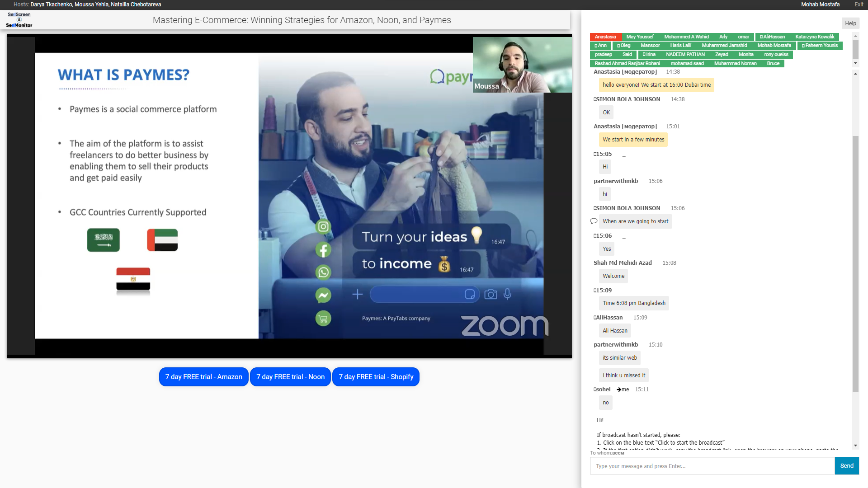The width and height of the screenshot is (868, 488).
Task: Click the speech bubble icon beside SIMON's message
Action: click(594, 221)
